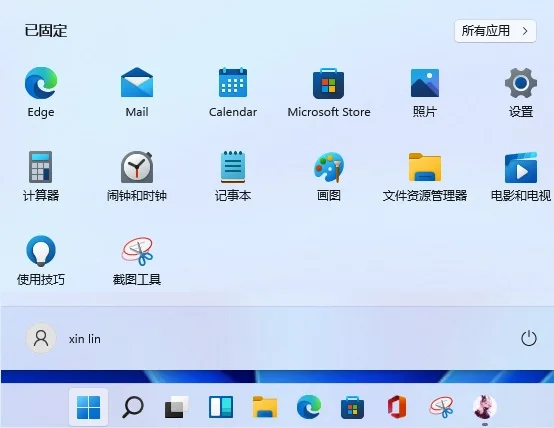This screenshot has width=554, height=428.
Task: Open the 记事本 notepad app
Action: (233, 176)
